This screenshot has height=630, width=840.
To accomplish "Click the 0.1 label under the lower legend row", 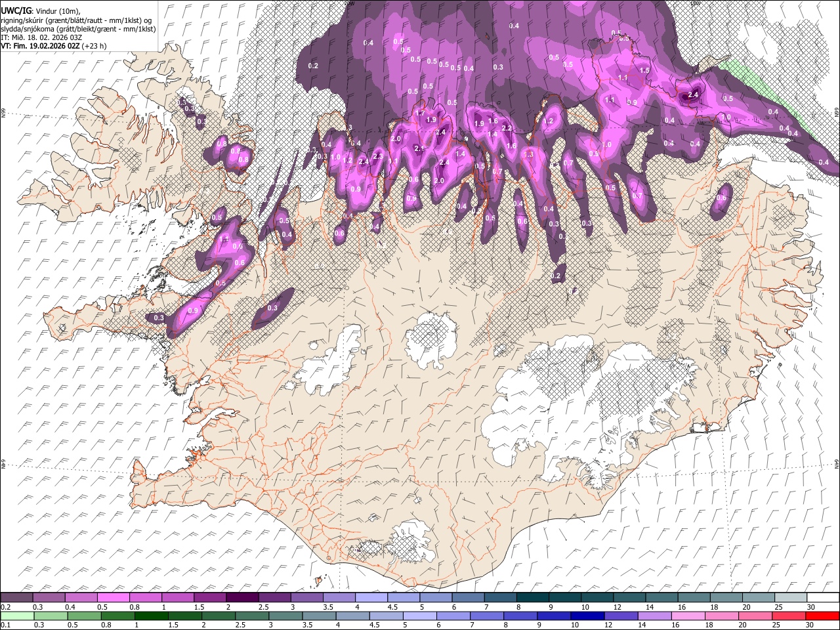I will [x=5, y=625].
